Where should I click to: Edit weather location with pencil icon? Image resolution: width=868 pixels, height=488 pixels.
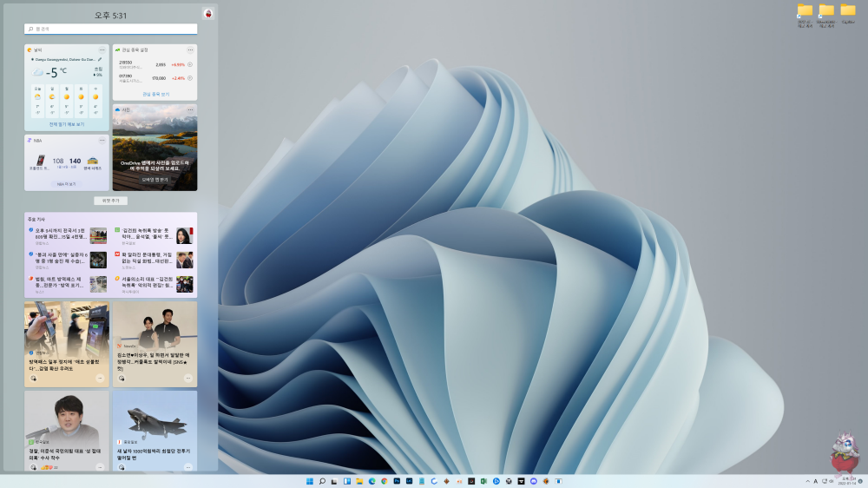(100, 59)
